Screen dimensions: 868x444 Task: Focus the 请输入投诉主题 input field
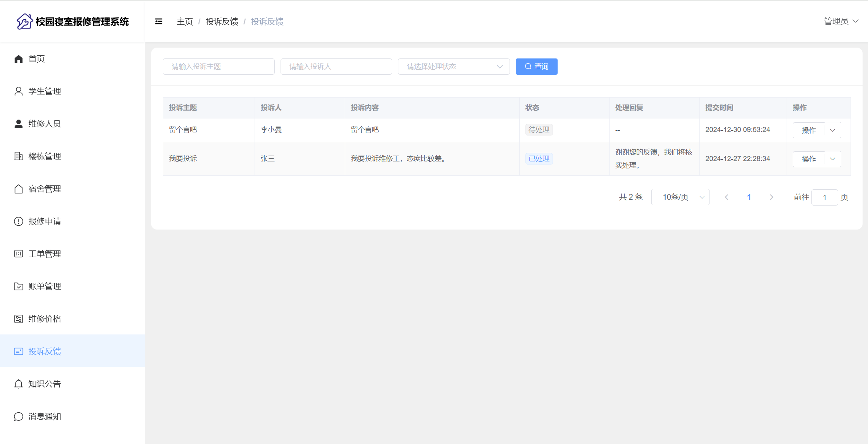click(x=219, y=67)
